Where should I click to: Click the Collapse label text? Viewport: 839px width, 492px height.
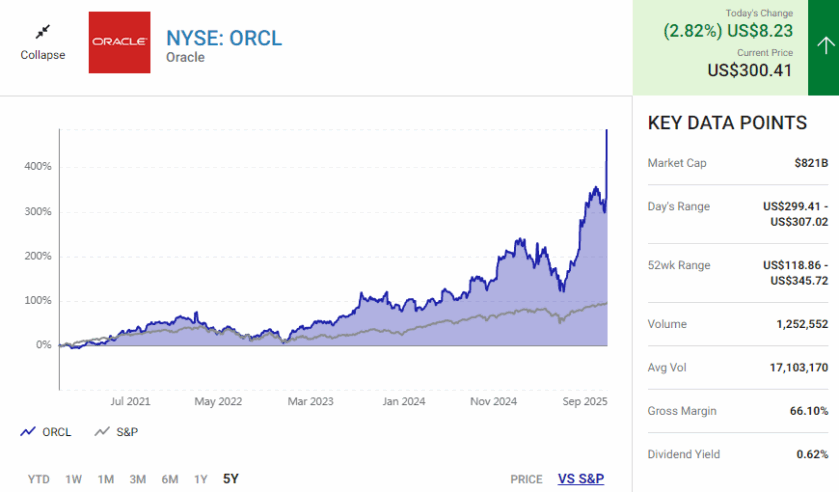click(43, 55)
